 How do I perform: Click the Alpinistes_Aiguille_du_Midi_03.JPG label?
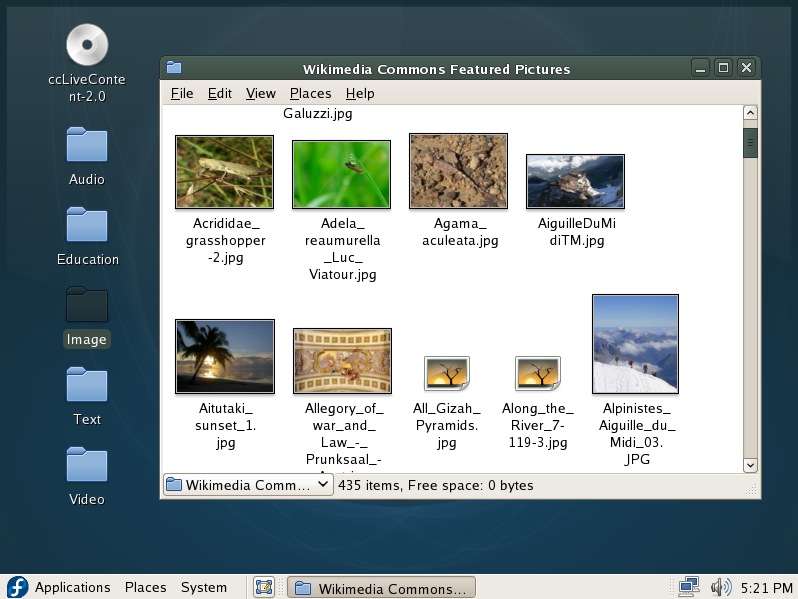coord(637,434)
